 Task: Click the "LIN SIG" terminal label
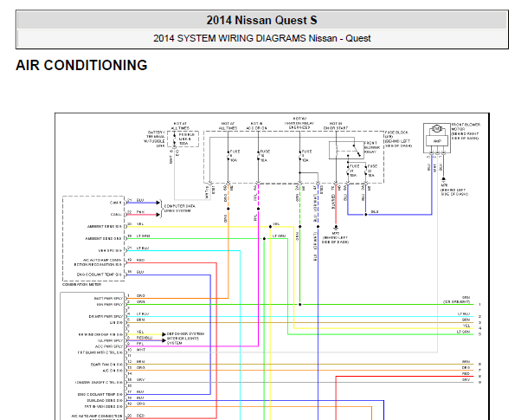pos(116,322)
